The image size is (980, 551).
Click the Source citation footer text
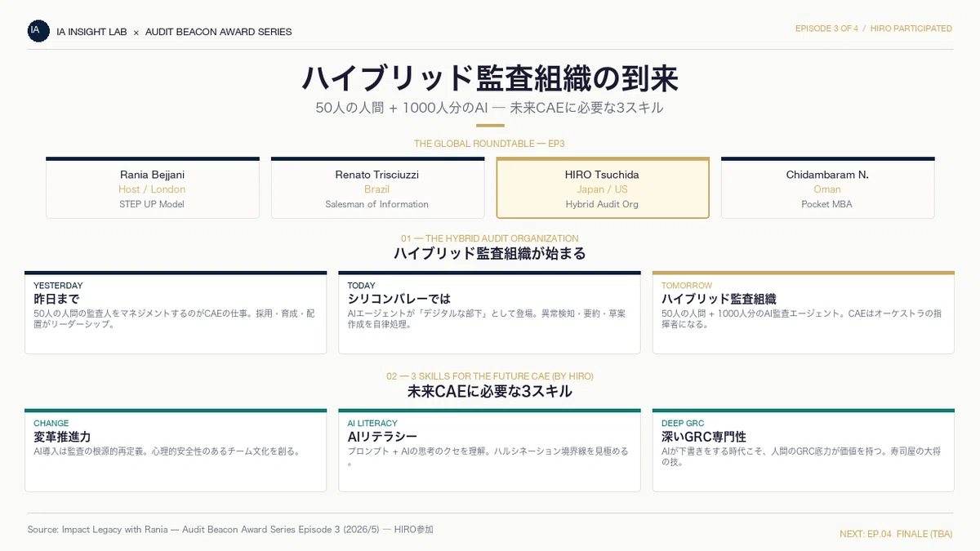[230, 529]
